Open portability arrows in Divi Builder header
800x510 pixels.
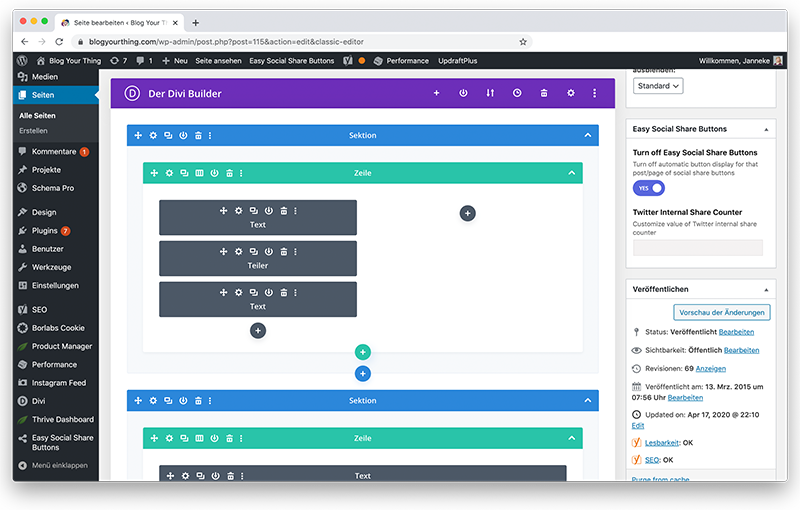pyautogui.click(x=490, y=93)
